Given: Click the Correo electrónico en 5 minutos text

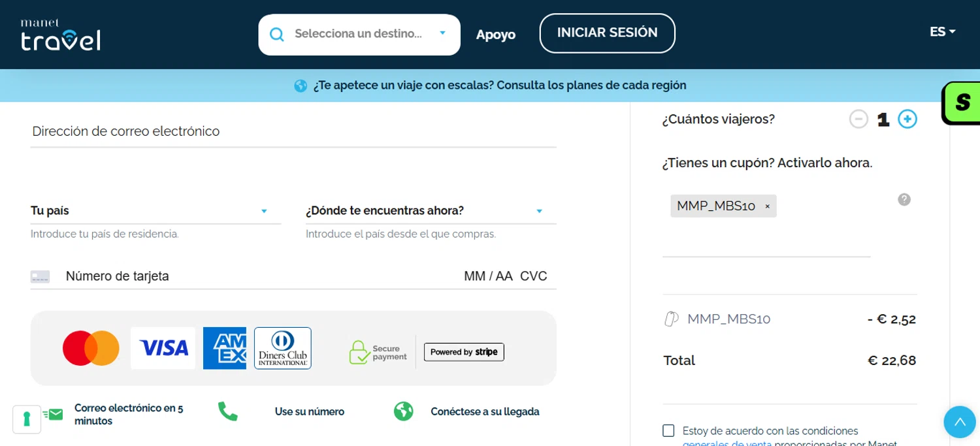Looking at the screenshot, I should [129, 415].
